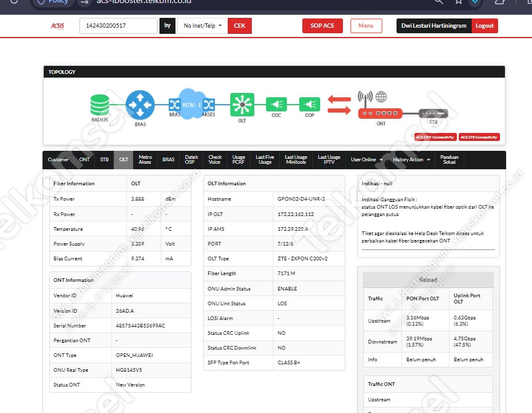Click the blue BRAS router icon
The width and height of the screenshot is (532, 413).
point(140,105)
